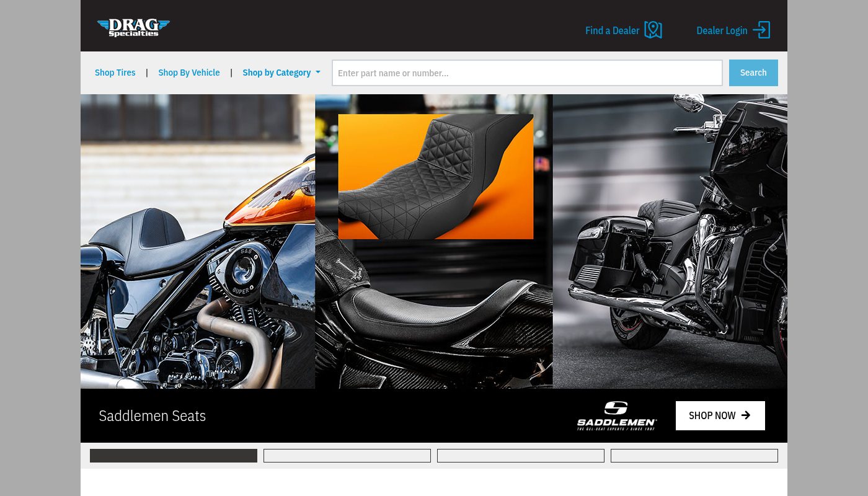
Task: Open the Find a Dealer text link
Action: pyautogui.click(x=612, y=30)
